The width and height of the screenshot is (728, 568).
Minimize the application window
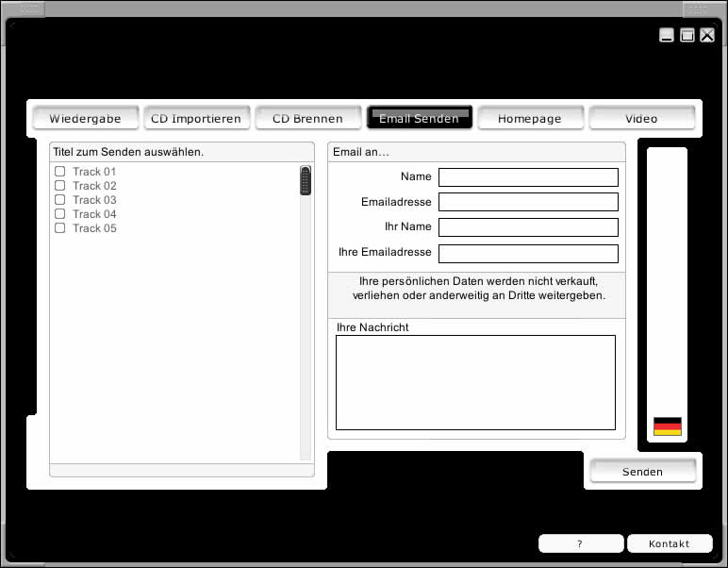pos(667,36)
